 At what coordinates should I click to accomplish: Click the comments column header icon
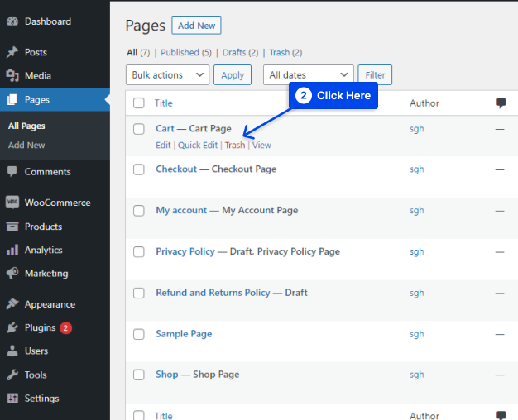tap(501, 103)
